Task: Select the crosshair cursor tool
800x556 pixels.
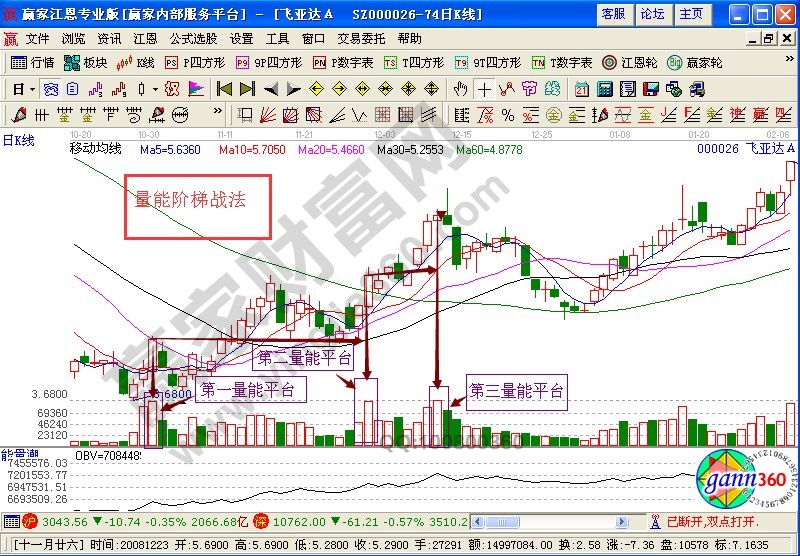Action: tap(484, 88)
